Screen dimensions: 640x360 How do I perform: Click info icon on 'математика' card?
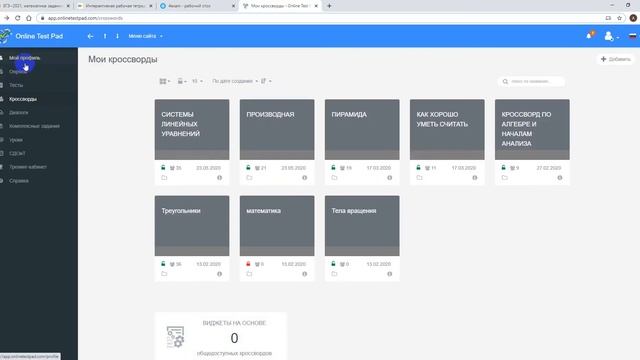[x=304, y=274]
